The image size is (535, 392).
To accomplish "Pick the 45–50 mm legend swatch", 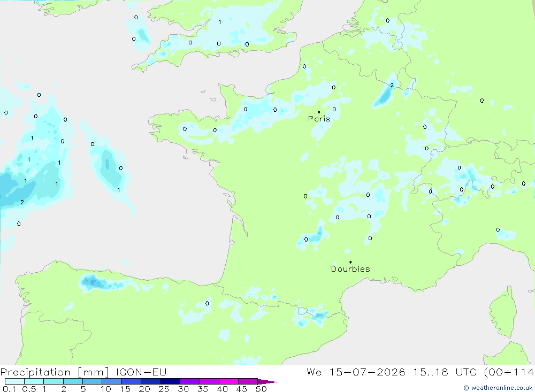I will [x=248, y=381].
